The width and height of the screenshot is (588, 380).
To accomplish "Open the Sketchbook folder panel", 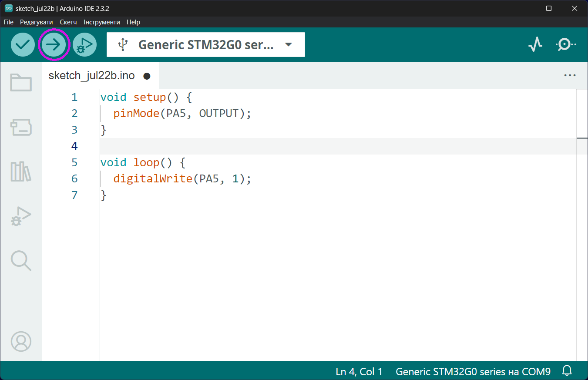I will tap(21, 82).
